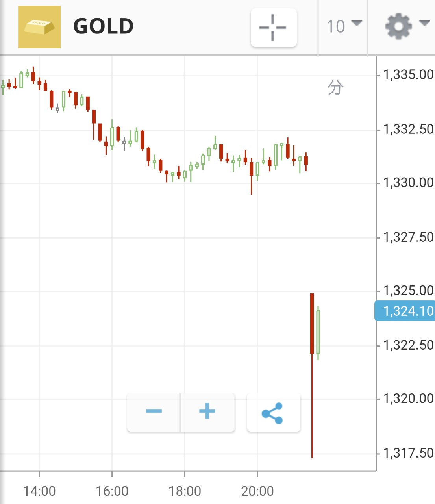Click the 16:00 time axis label

pyautogui.click(x=112, y=491)
